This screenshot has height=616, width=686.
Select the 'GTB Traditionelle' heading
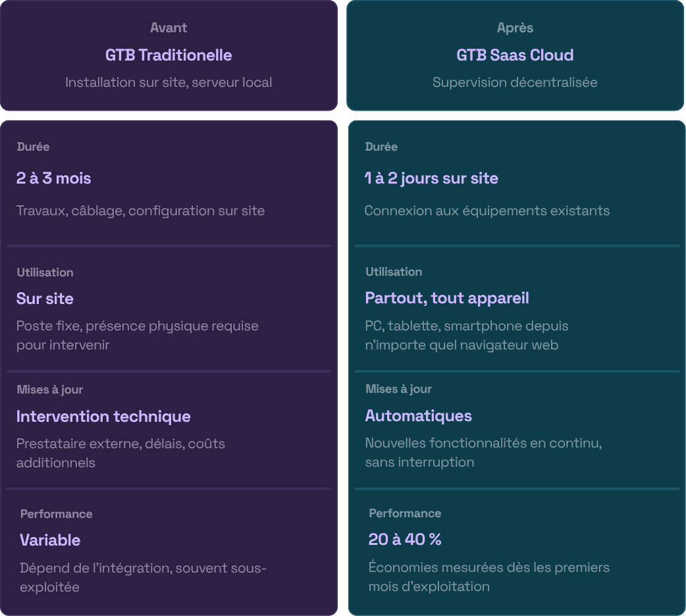click(x=169, y=55)
